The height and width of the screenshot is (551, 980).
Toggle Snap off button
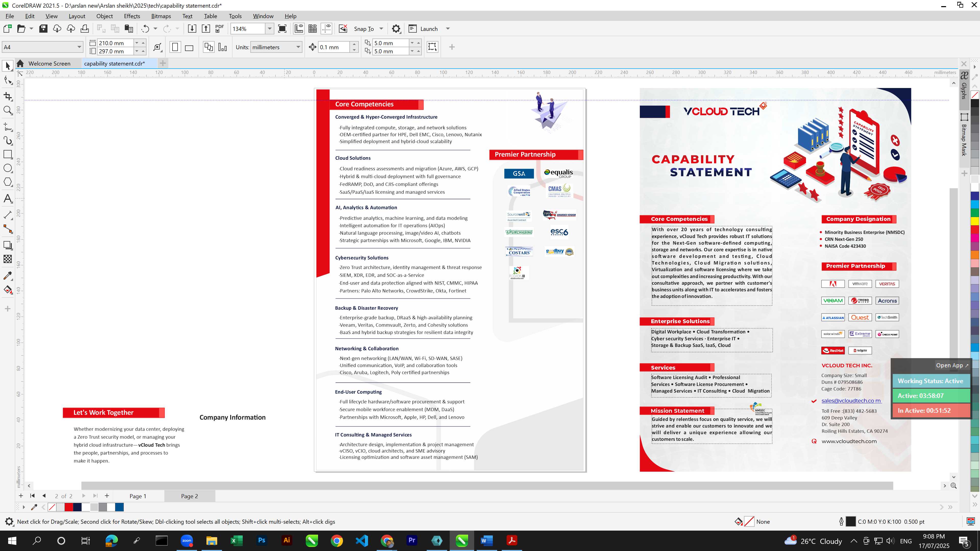[343, 29]
